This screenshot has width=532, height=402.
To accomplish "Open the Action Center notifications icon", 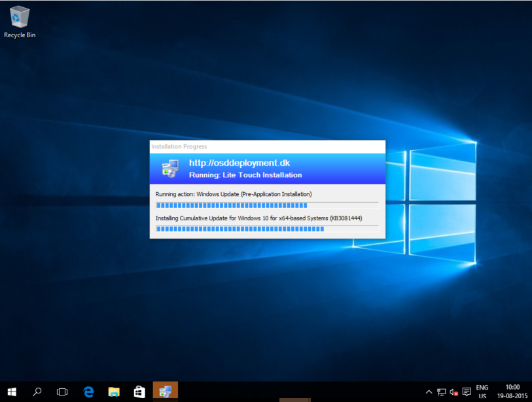I will coord(467,392).
